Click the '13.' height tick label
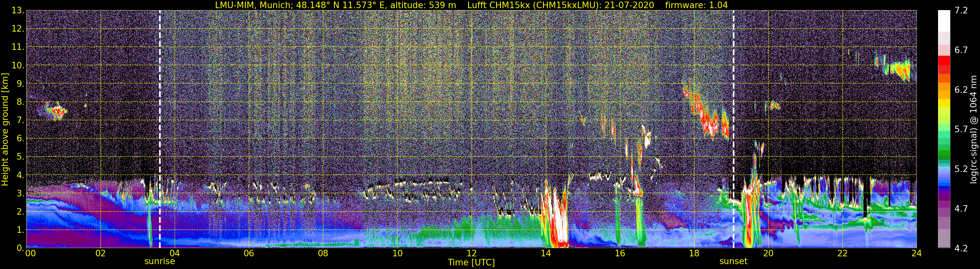 click(18, 10)
